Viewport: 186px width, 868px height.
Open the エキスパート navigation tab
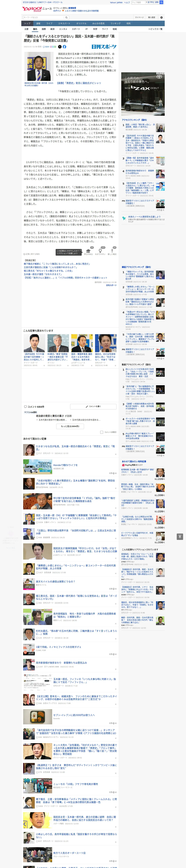click(x=64, y=24)
